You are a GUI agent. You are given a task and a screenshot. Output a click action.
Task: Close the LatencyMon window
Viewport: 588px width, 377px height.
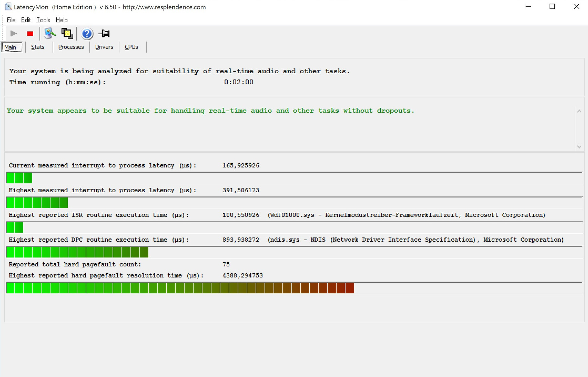(x=576, y=7)
